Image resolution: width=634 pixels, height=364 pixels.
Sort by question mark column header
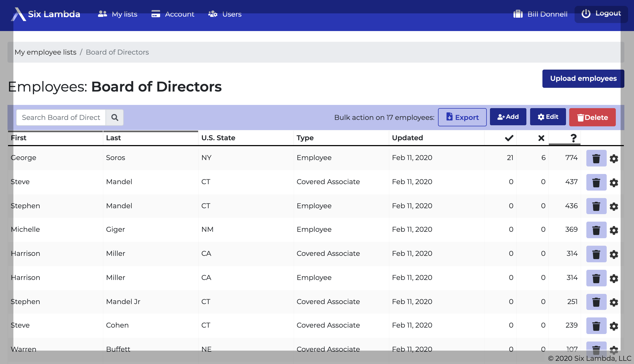tap(573, 138)
